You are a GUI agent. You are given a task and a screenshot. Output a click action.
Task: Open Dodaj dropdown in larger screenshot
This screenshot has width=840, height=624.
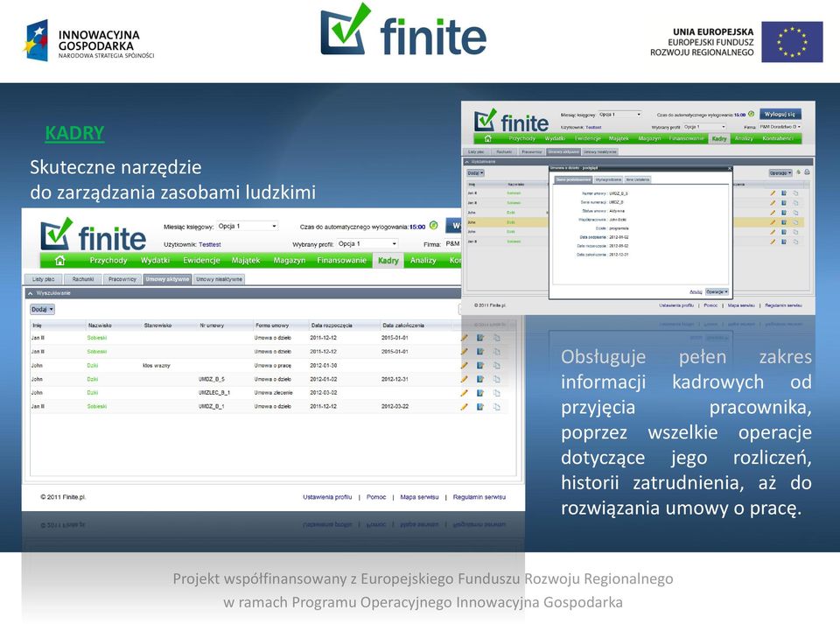(x=42, y=310)
